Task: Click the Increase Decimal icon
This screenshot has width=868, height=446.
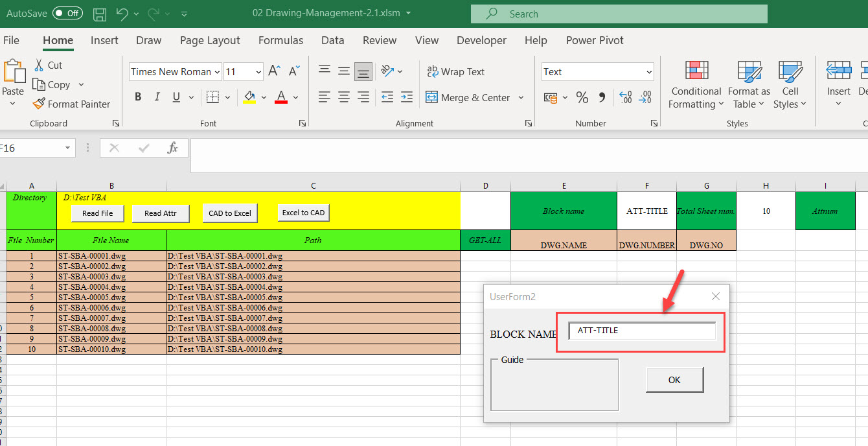Action: click(x=626, y=97)
